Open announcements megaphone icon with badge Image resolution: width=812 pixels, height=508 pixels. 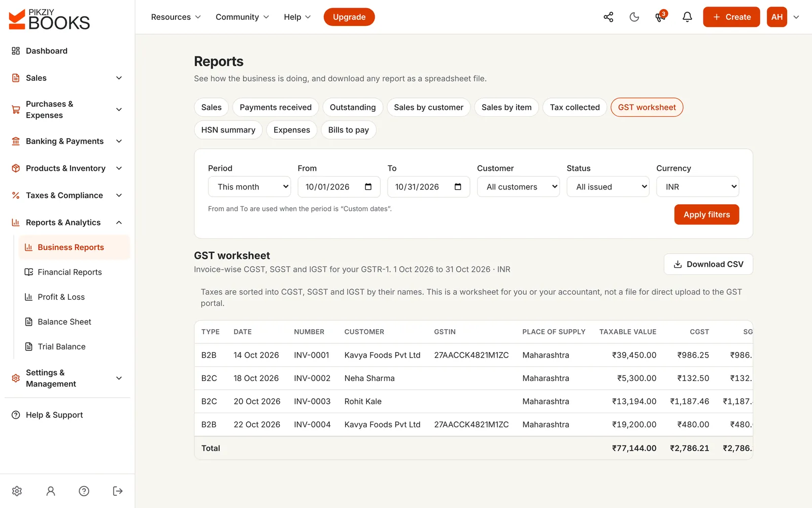click(660, 17)
